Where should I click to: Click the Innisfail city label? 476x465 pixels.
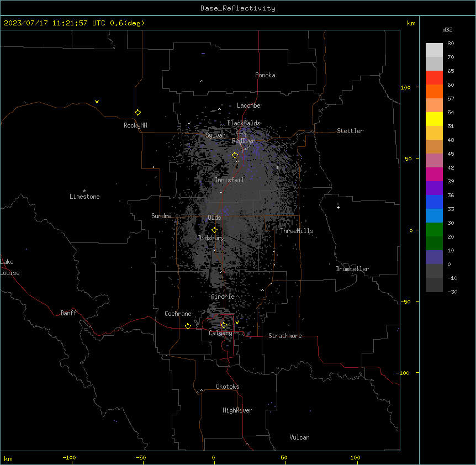click(229, 180)
